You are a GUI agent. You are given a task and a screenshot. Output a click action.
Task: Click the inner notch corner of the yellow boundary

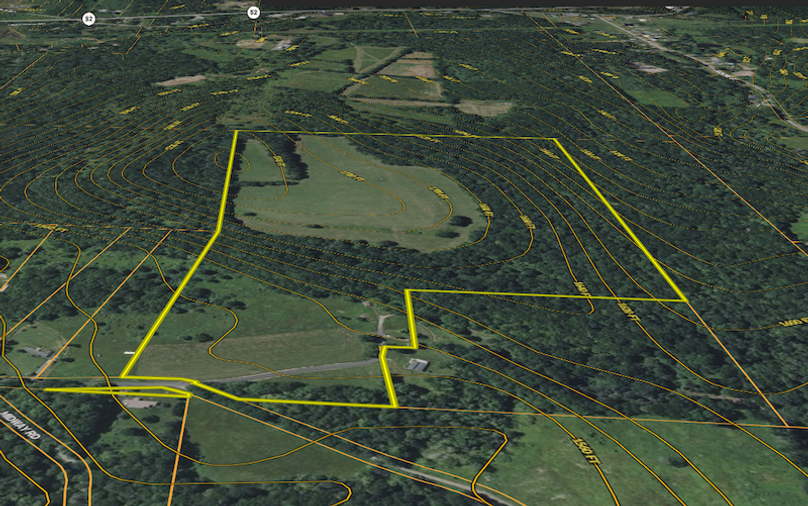click(x=407, y=292)
